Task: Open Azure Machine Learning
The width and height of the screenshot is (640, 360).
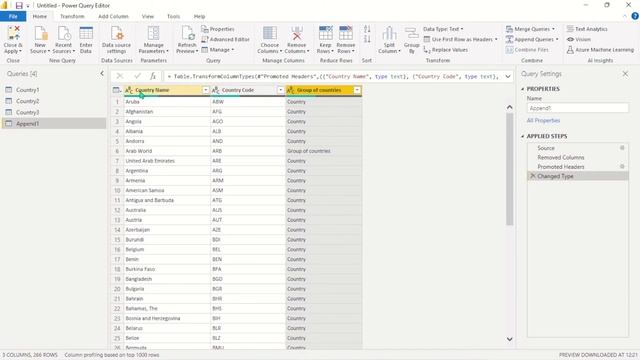Action: (x=600, y=49)
